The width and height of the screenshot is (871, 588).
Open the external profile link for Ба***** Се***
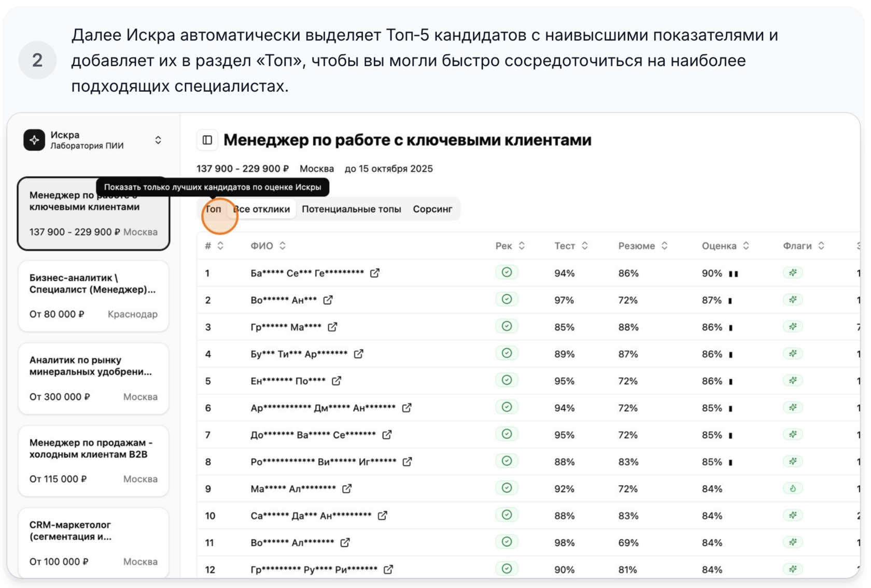tap(375, 273)
